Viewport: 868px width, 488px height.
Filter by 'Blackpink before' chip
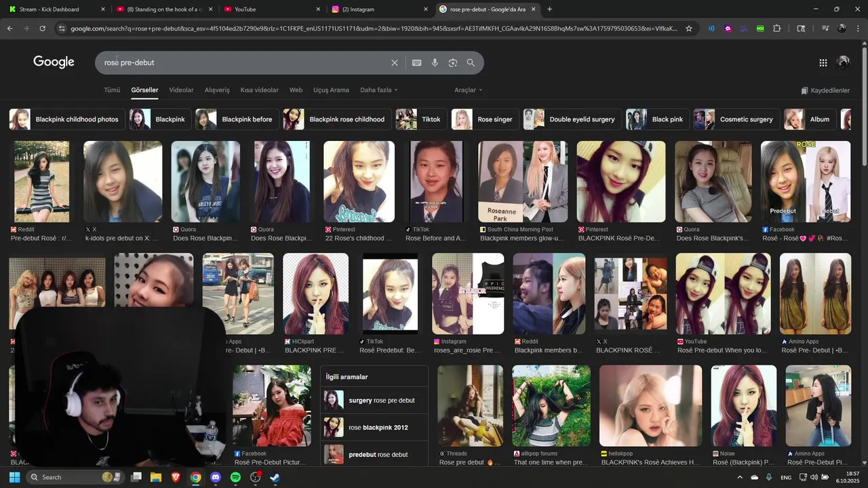pos(237,119)
